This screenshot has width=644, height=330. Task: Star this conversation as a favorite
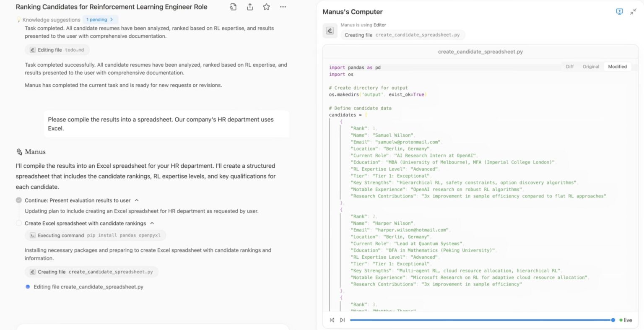tap(266, 7)
